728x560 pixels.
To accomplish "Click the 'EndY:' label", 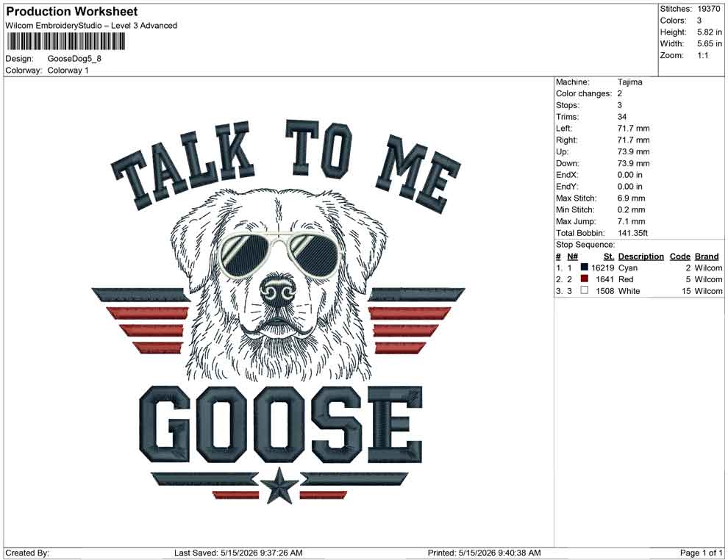I will coord(567,187).
